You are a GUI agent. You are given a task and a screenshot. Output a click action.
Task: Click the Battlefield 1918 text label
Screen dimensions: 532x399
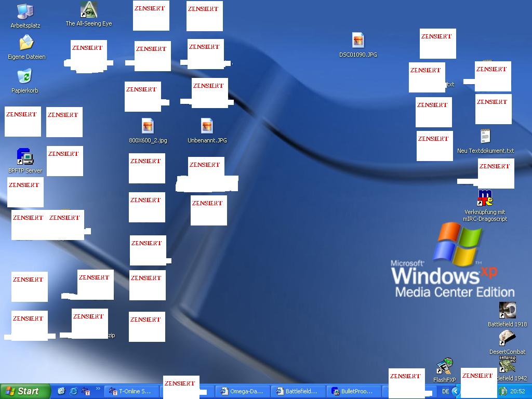coord(507,324)
